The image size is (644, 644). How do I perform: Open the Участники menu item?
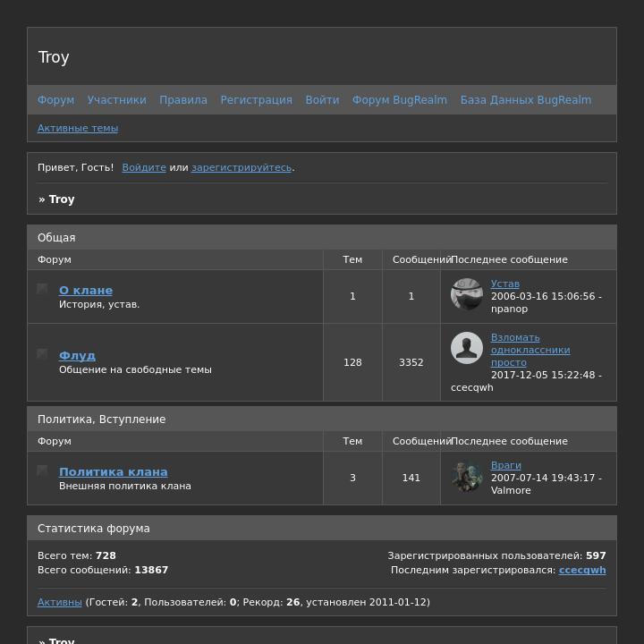[116, 100]
